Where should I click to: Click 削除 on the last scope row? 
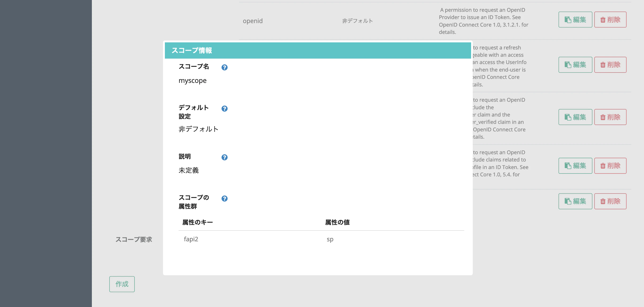point(610,201)
